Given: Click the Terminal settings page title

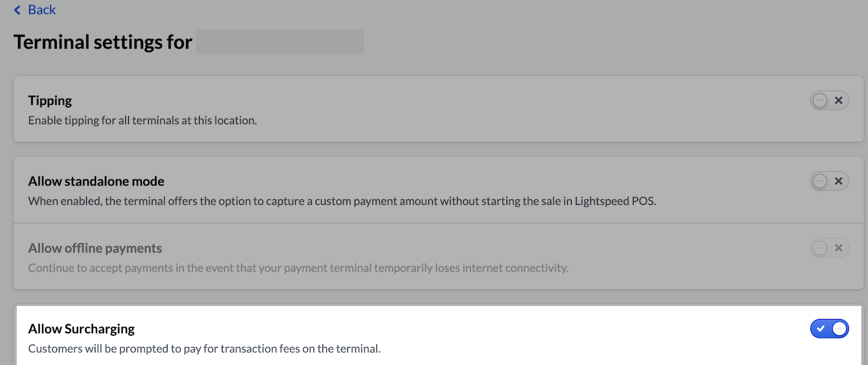Looking at the screenshot, I should [x=102, y=41].
